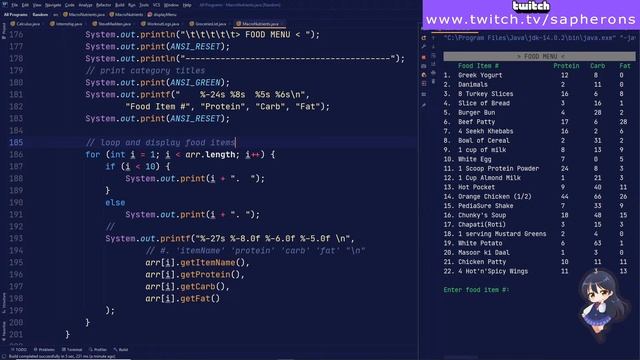
Task: Click the trash clear-all icon in console
Action: [433, 82]
